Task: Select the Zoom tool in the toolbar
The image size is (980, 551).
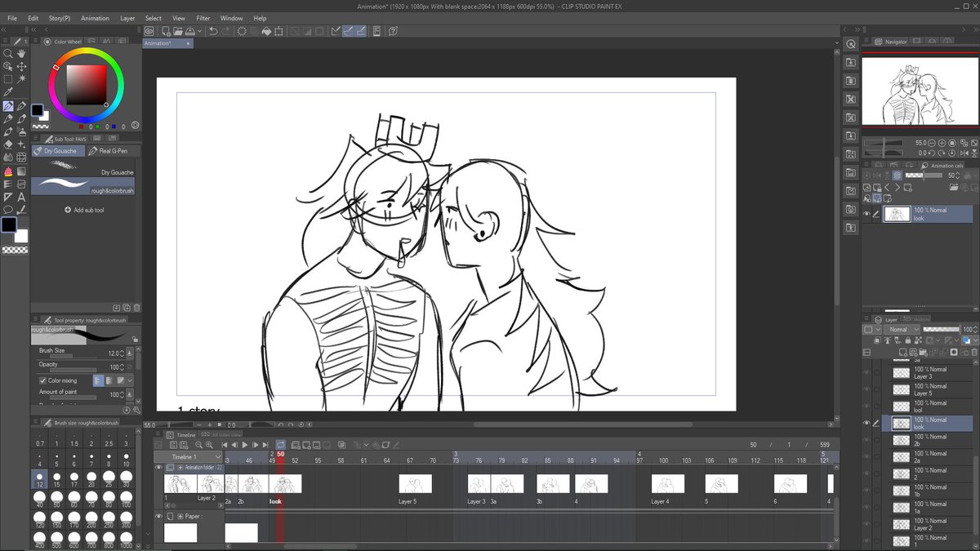Action: (x=8, y=54)
